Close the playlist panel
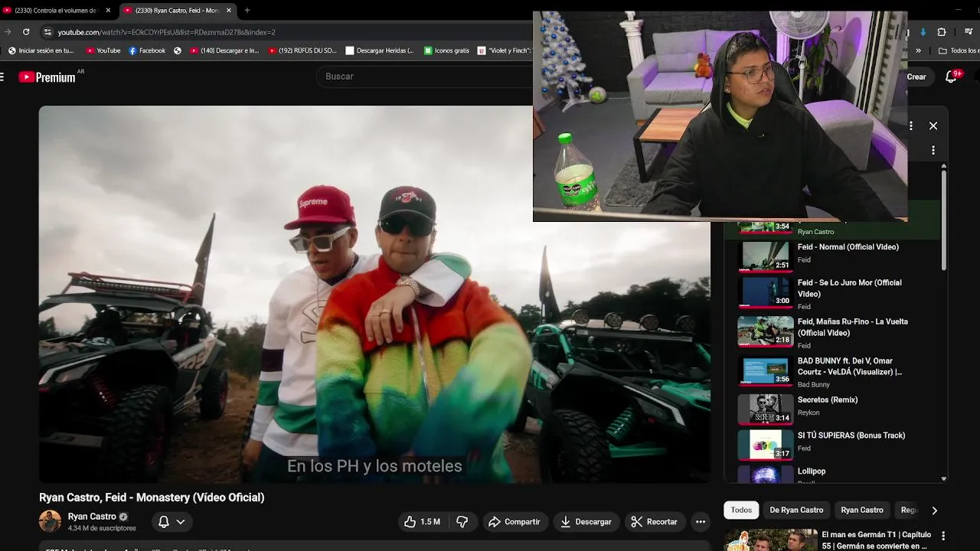This screenshot has height=551, width=980. [933, 126]
